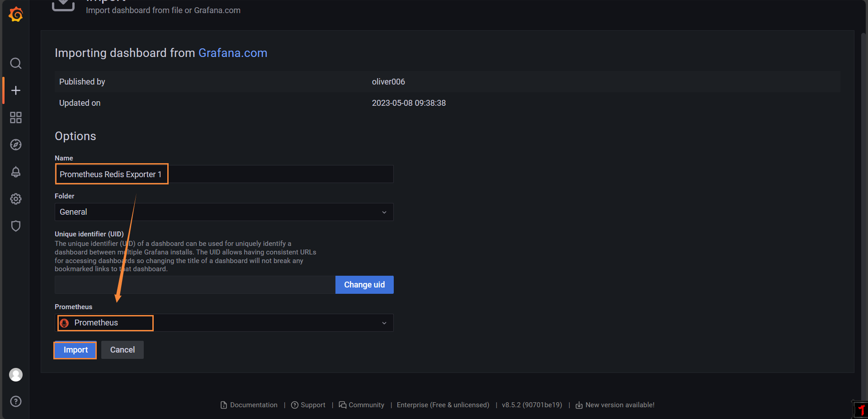
Task: Open the user profile avatar
Action: (16, 375)
